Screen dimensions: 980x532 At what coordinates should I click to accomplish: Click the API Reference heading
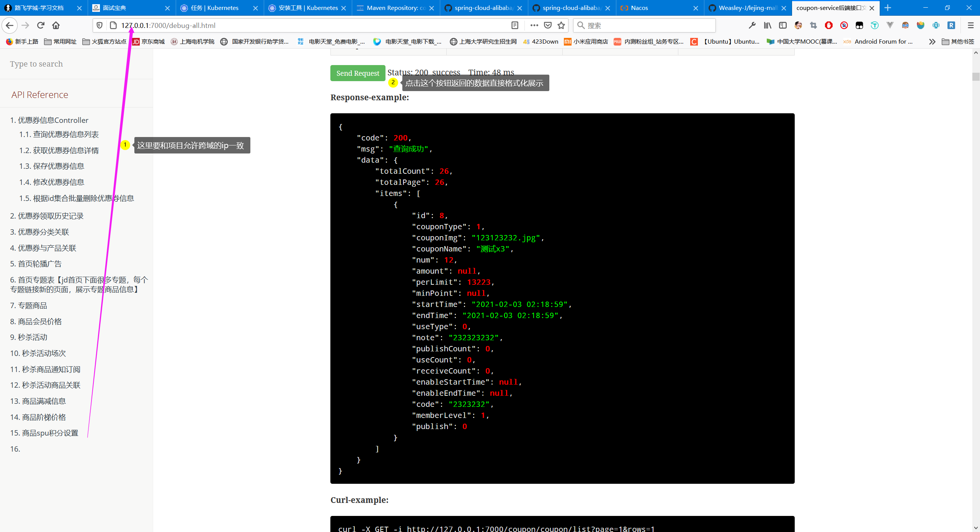[x=40, y=95]
